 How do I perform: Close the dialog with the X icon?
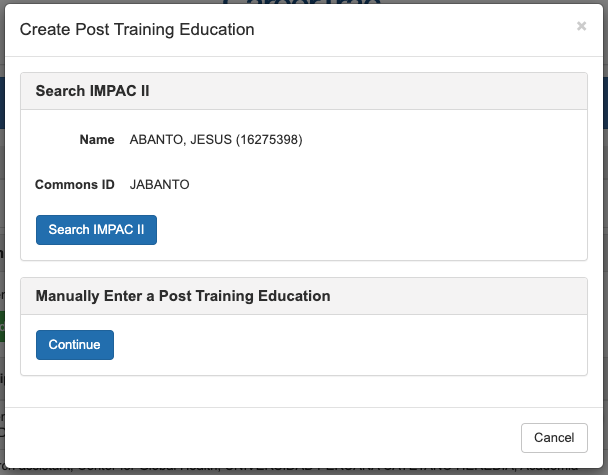coord(581,27)
